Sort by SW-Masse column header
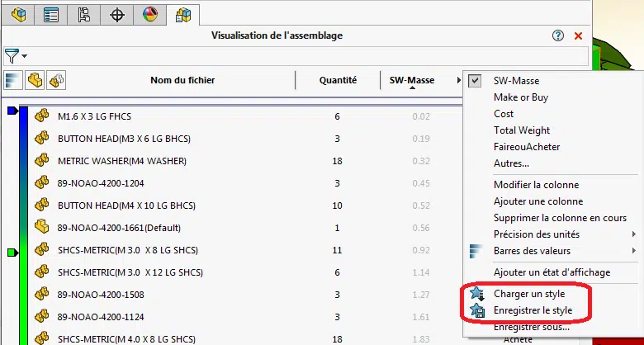 (x=412, y=80)
